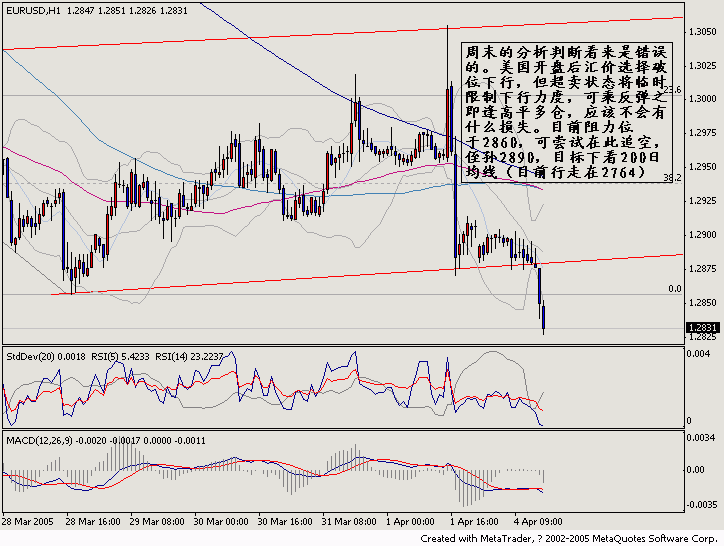Click the 1.3000 price axis label
The height and width of the screenshot is (546, 724).
tap(702, 98)
